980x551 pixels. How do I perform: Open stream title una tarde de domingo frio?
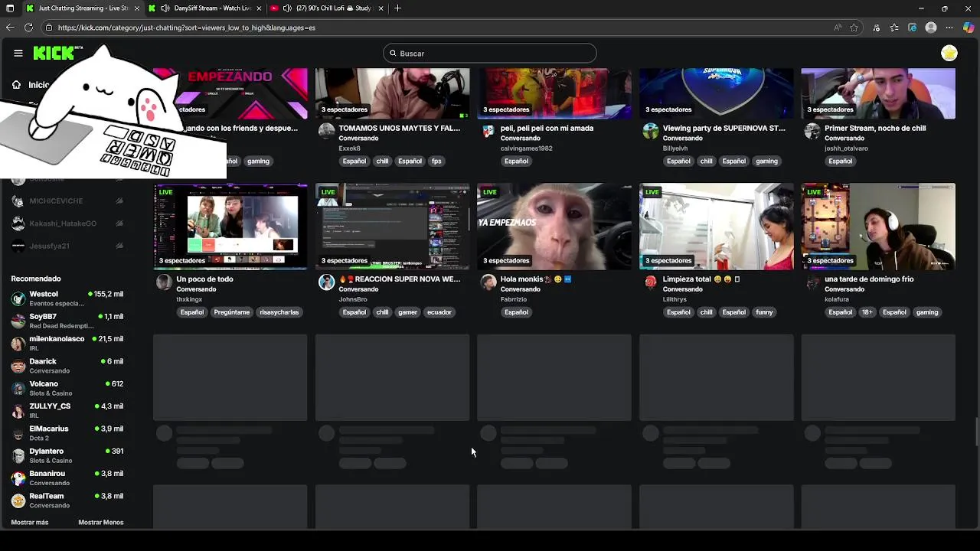[x=869, y=279]
